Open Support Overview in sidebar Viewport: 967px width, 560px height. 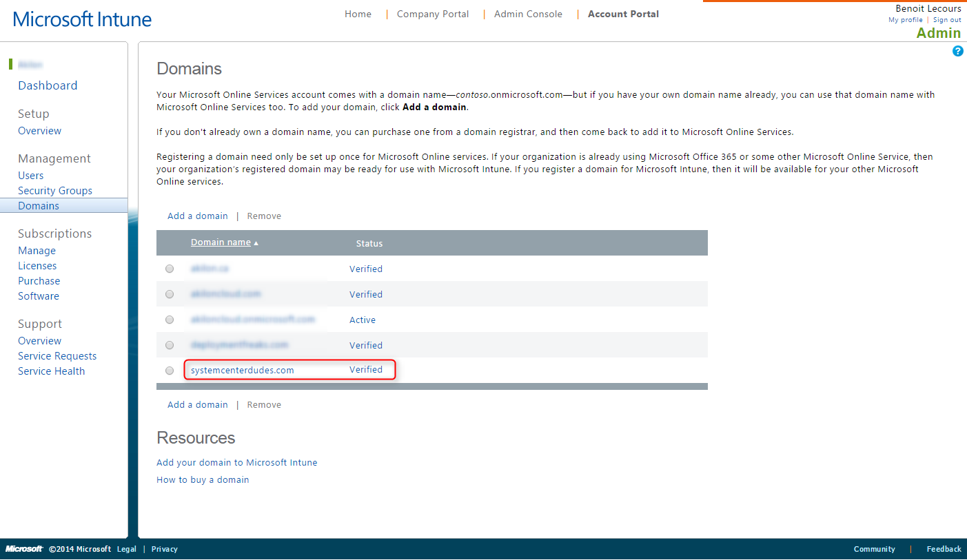[39, 341]
